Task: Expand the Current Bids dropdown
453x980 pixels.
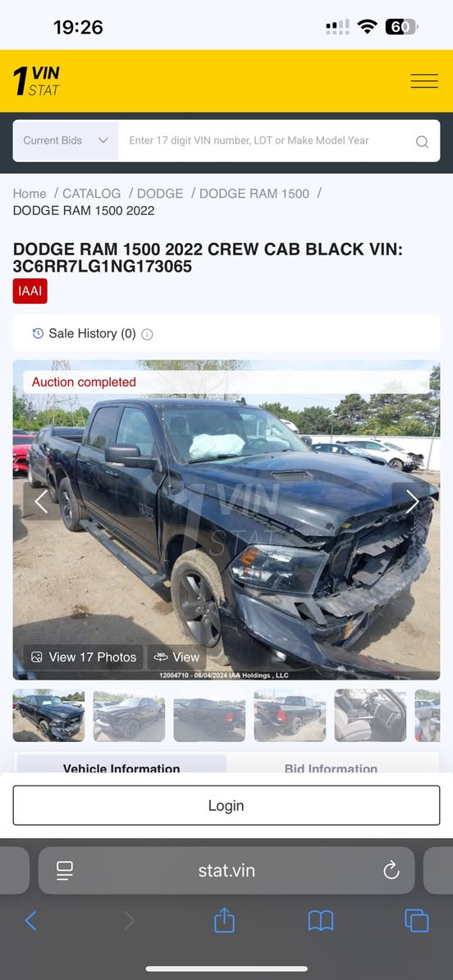Action: pyautogui.click(x=66, y=140)
